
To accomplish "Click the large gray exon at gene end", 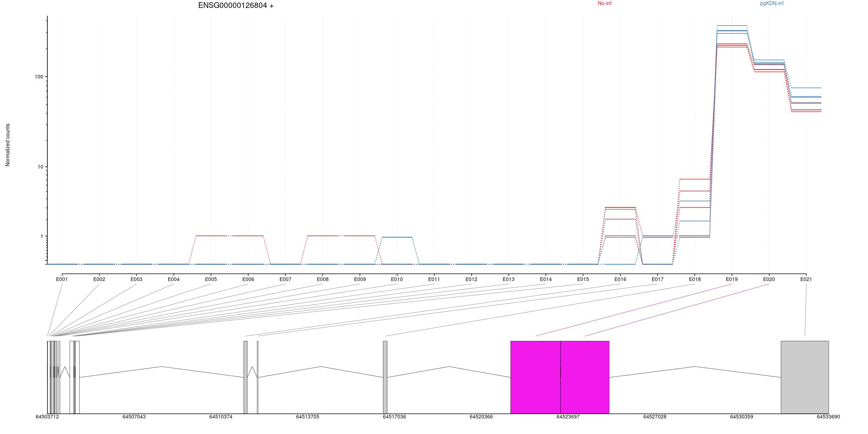I will pyautogui.click(x=805, y=377).
